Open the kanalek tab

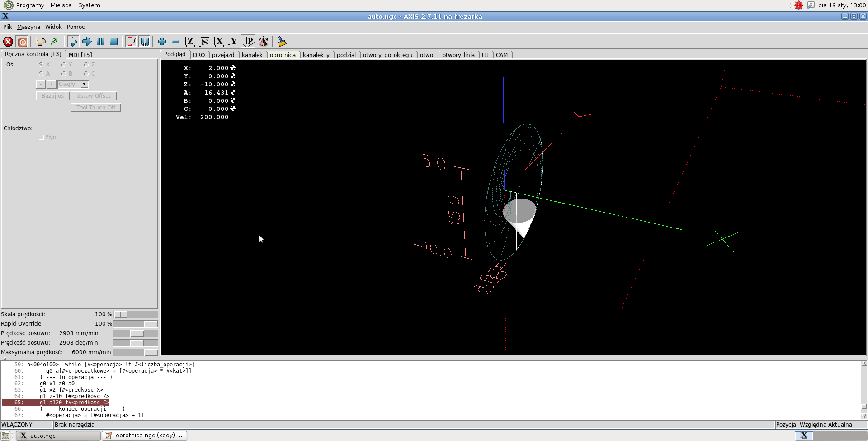point(252,55)
